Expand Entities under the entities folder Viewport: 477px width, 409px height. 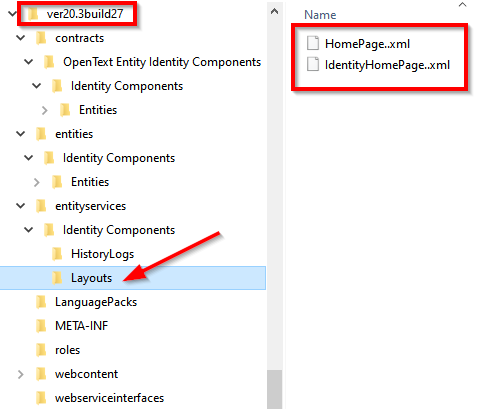pos(37,182)
